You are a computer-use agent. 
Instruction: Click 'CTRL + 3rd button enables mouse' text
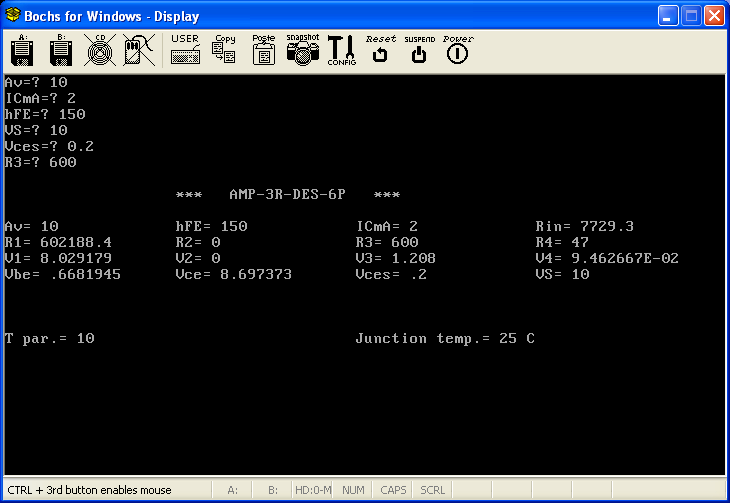(89, 490)
